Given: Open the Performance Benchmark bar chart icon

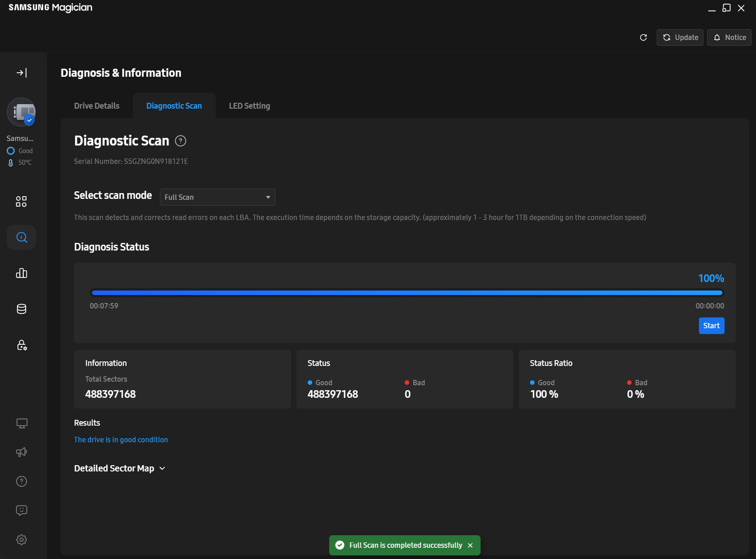Looking at the screenshot, I should pyautogui.click(x=21, y=273).
